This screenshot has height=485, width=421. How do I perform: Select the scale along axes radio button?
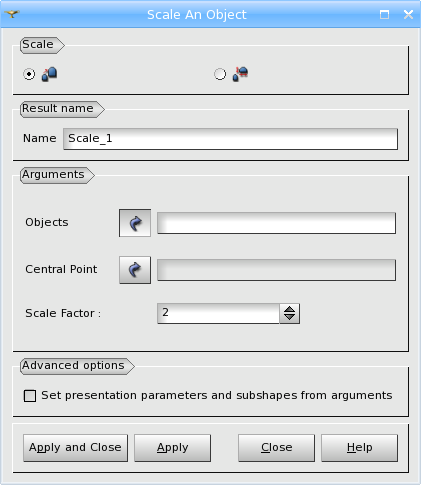tap(220, 74)
